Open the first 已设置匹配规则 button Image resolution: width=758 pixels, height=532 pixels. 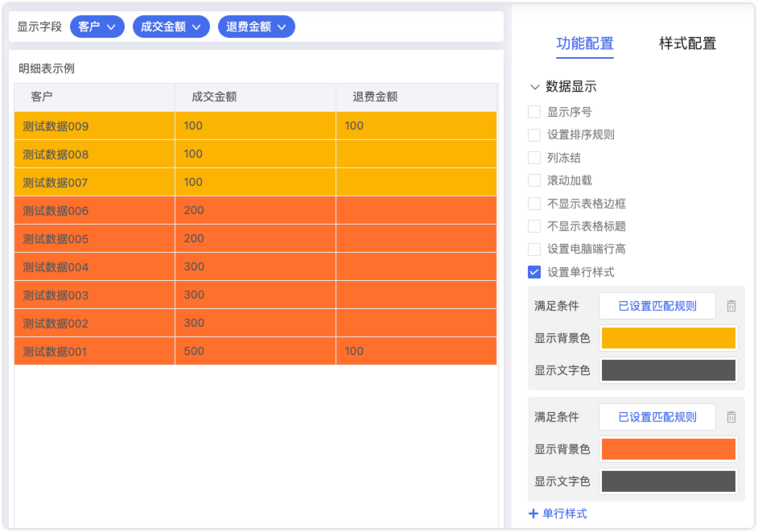coord(657,306)
